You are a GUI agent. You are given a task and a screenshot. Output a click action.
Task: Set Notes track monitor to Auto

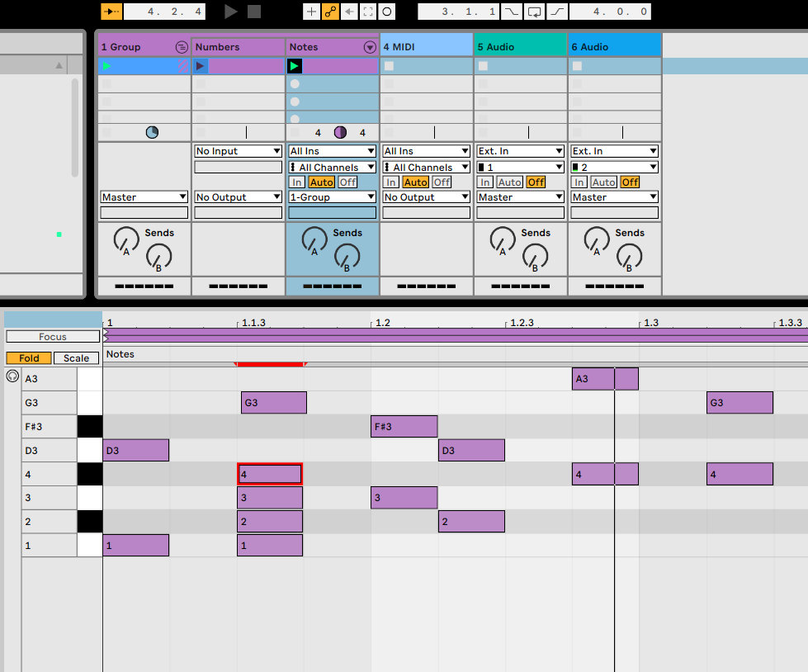point(322,182)
